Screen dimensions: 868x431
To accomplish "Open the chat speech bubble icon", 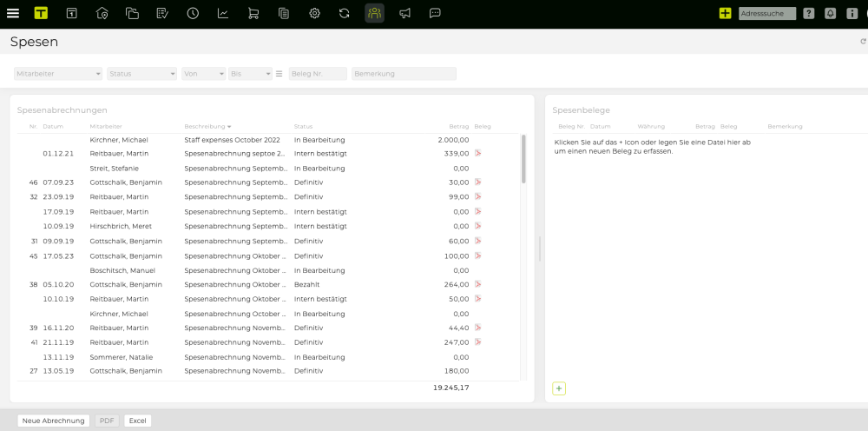I will [x=435, y=13].
